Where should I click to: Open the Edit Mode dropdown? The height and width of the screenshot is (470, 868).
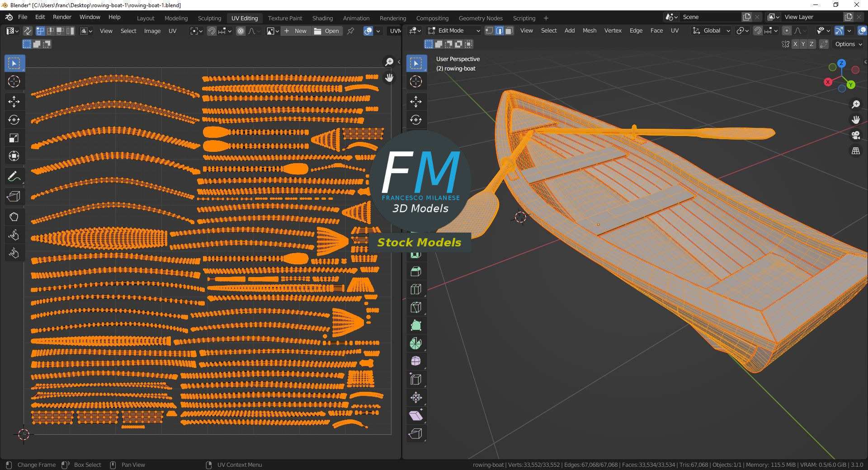pyautogui.click(x=454, y=31)
